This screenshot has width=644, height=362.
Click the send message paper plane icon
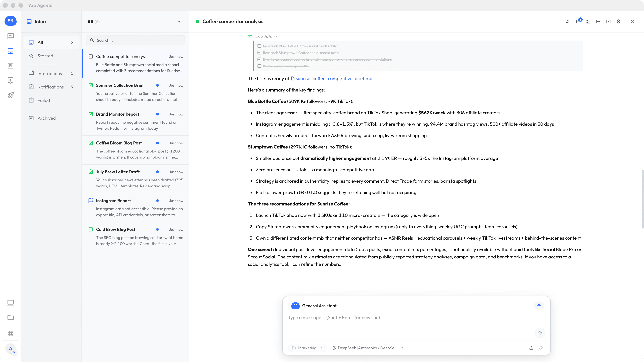[x=540, y=333]
